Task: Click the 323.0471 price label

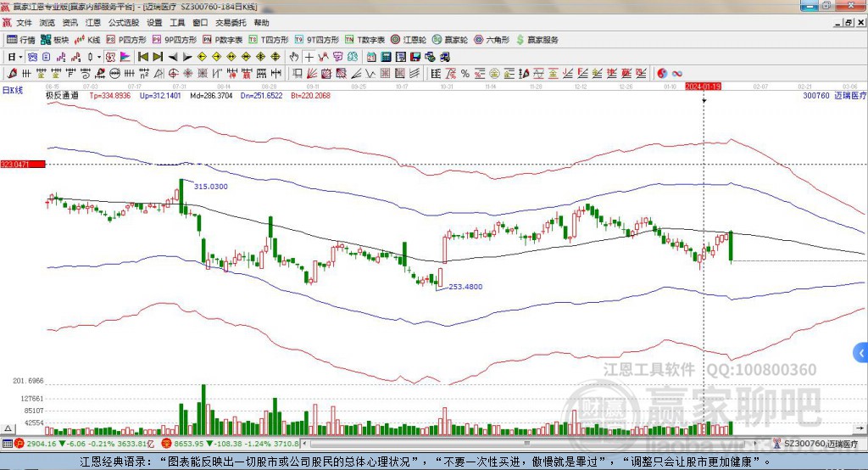Action: 23,164
